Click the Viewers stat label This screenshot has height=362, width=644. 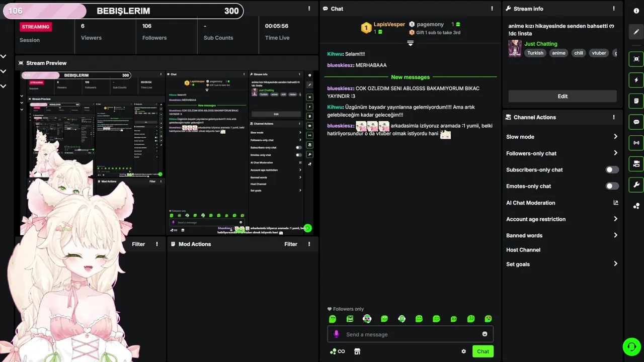pos(91,38)
